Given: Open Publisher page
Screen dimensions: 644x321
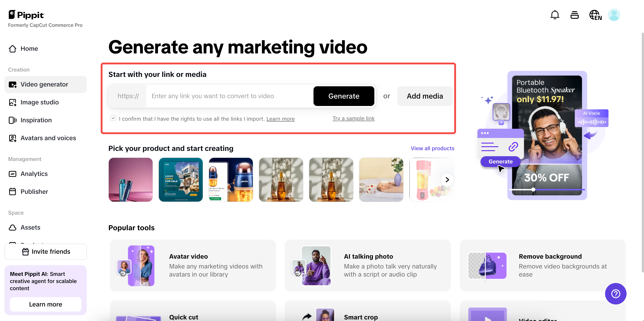Looking at the screenshot, I should (x=45, y=192).
